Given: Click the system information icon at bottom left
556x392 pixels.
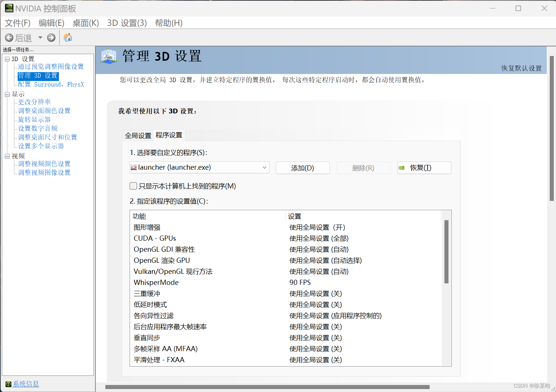Looking at the screenshot, I should pyautogui.click(x=8, y=384).
